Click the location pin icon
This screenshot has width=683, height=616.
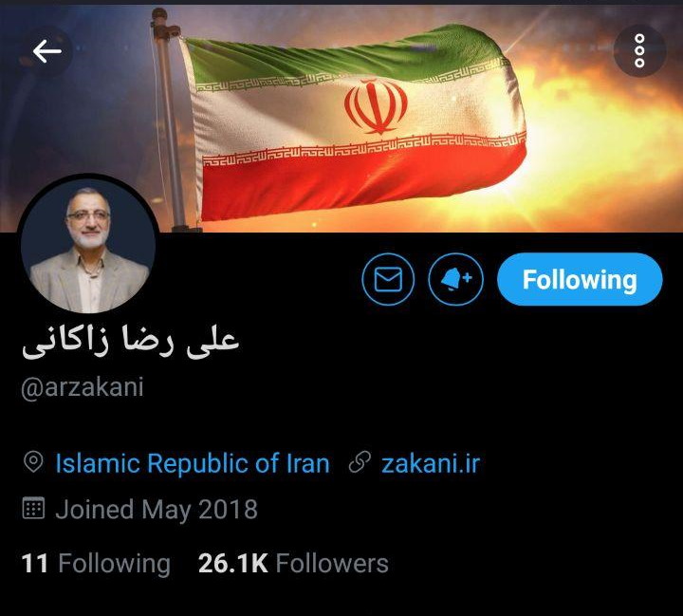(33, 462)
